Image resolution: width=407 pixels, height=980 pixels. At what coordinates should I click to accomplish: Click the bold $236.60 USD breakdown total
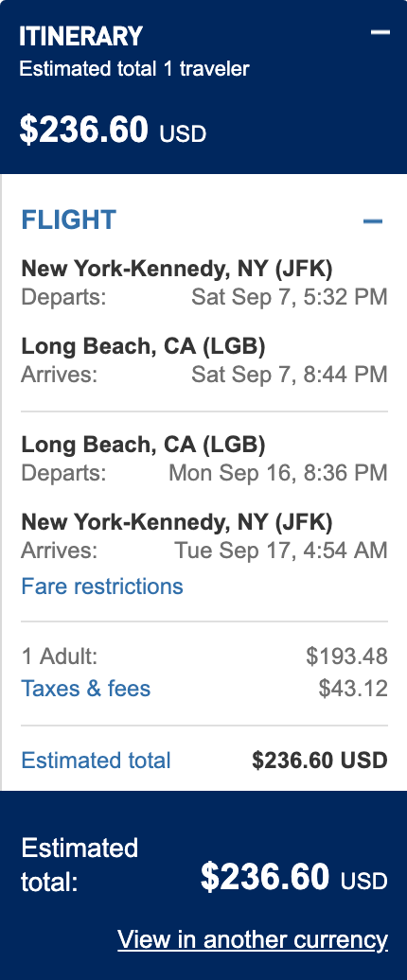[320, 761]
